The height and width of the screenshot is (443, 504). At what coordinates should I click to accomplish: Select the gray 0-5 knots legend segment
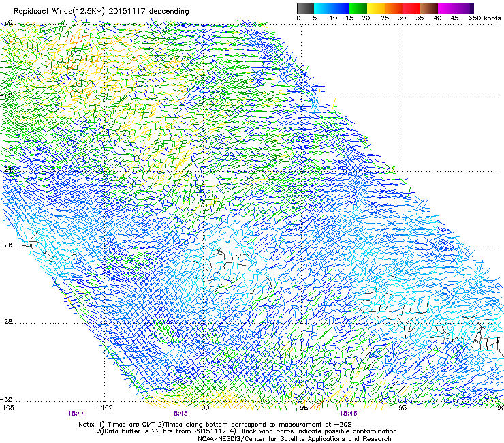click(x=305, y=8)
